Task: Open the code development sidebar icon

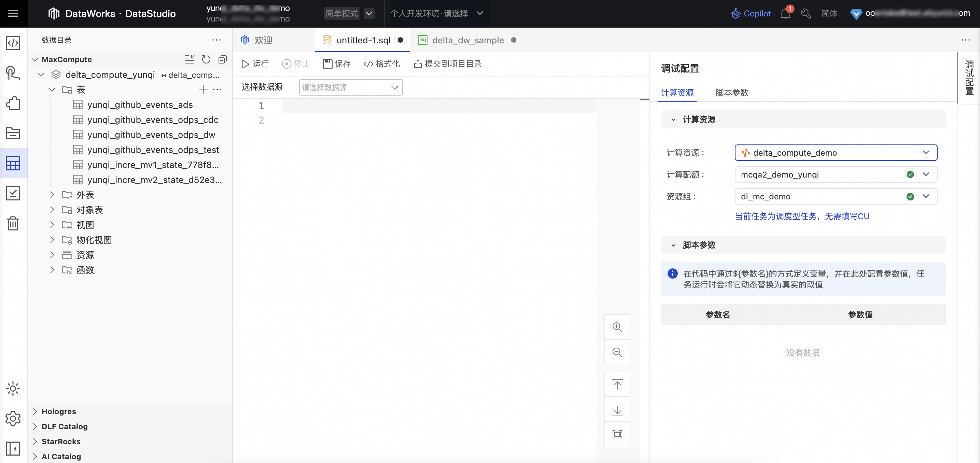Action: click(13, 43)
